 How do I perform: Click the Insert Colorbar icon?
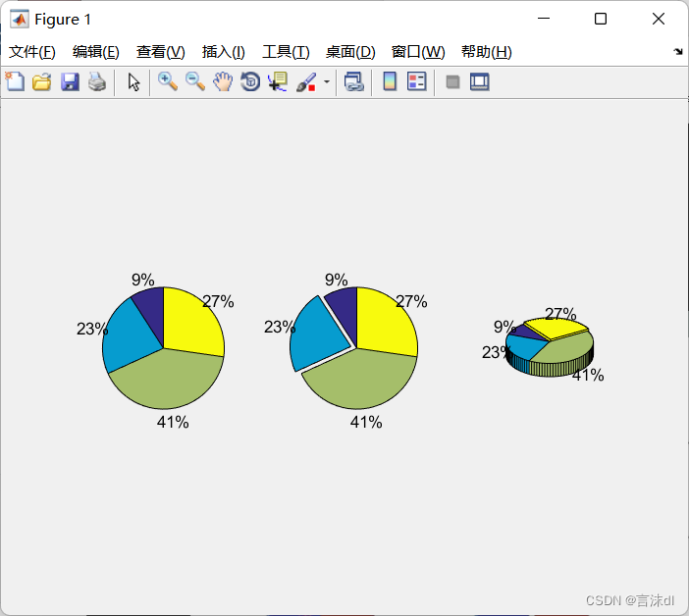[390, 82]
